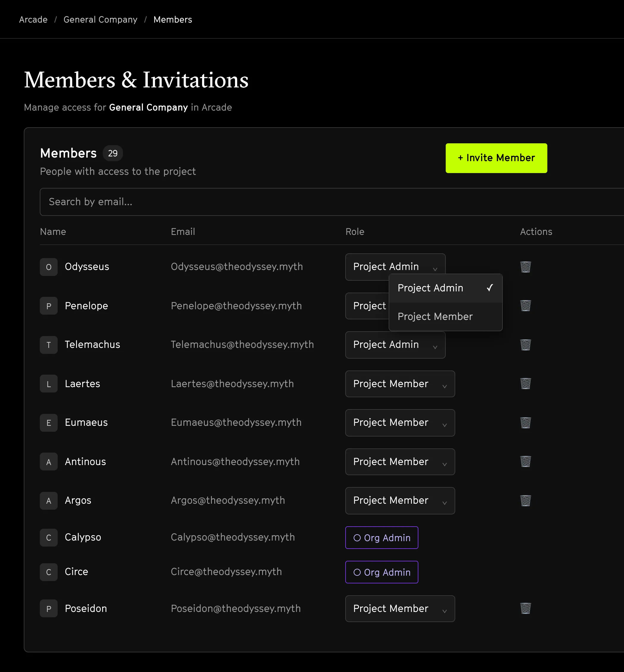Click Calypso@theodyssey.myth email
This screenshot has height=672, width=624.
point(233,537)
